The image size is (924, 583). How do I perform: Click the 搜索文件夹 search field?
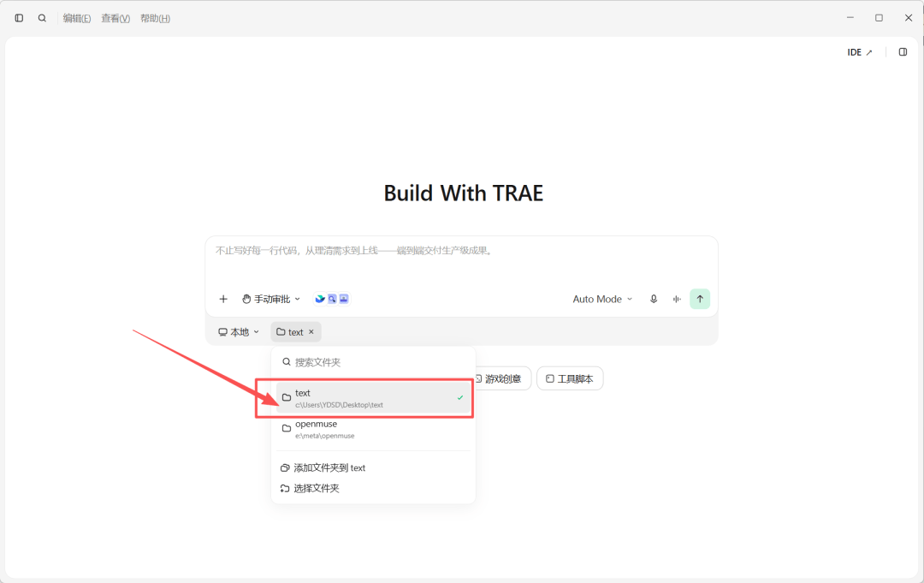point(373,362)
